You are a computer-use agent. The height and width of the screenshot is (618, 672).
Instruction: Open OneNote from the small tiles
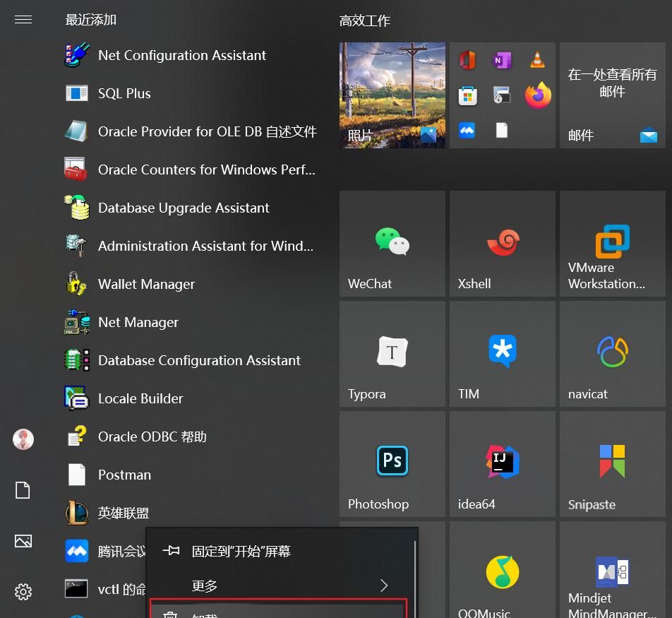(x=502, y=59)
